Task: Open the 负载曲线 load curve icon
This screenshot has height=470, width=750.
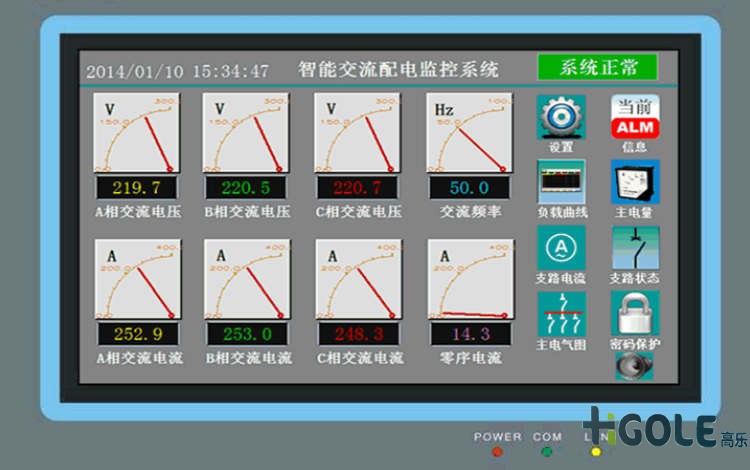Action: (561, 183)
